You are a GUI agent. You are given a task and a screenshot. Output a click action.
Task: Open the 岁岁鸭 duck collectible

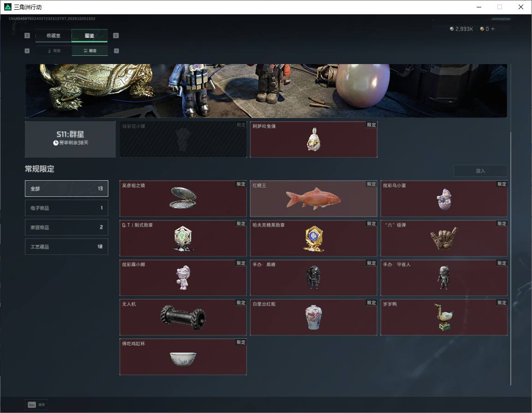tap(444, 317)
